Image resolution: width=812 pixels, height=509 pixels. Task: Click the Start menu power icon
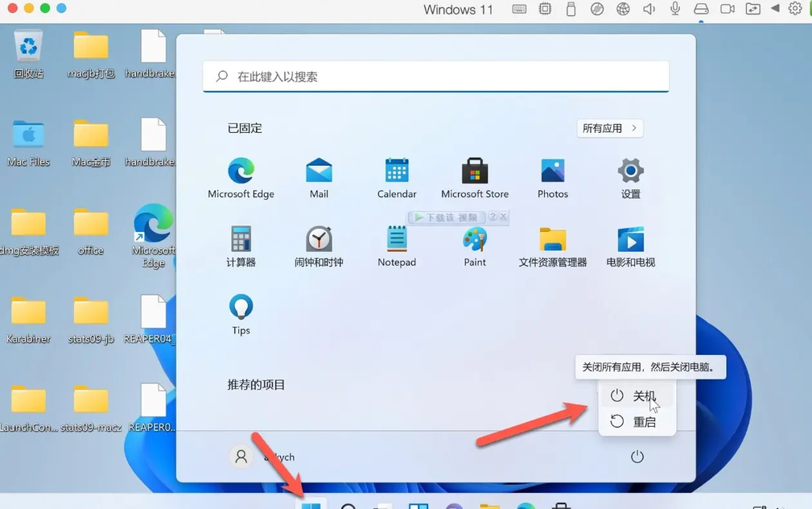(637, 457)
